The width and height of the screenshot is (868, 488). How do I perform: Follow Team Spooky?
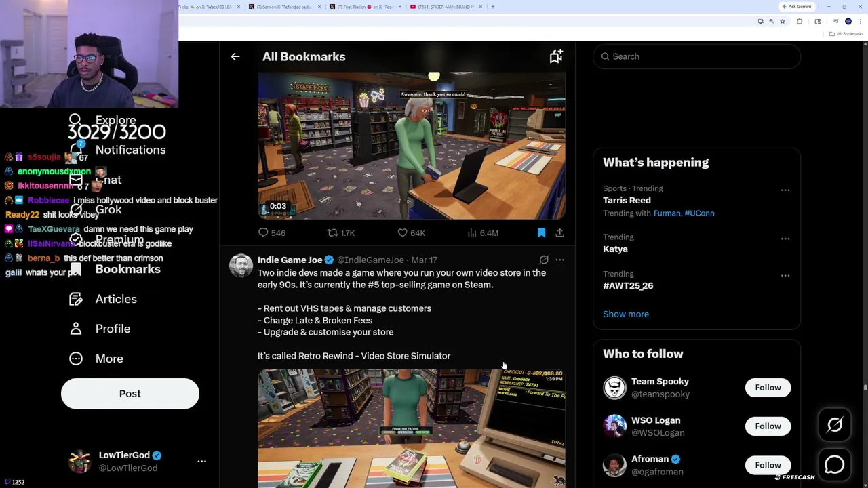[x=768, y=388]
